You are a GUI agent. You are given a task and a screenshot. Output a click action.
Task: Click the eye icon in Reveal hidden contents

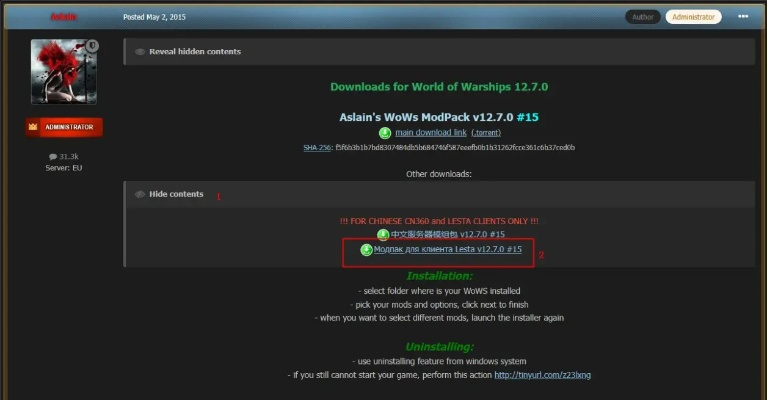pyautogui.click(x=139, y=52)
